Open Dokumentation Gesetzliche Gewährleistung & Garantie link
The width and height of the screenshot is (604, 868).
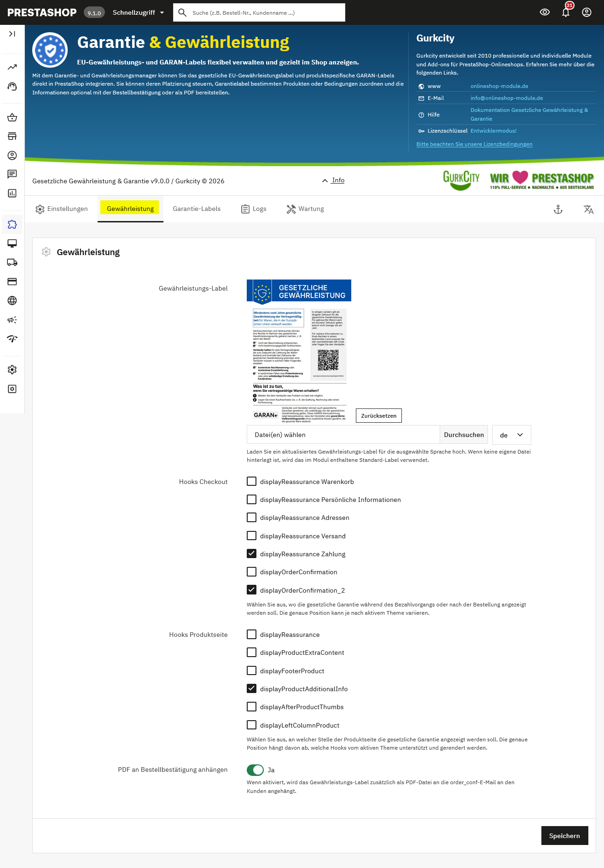[x=529, y=114]
